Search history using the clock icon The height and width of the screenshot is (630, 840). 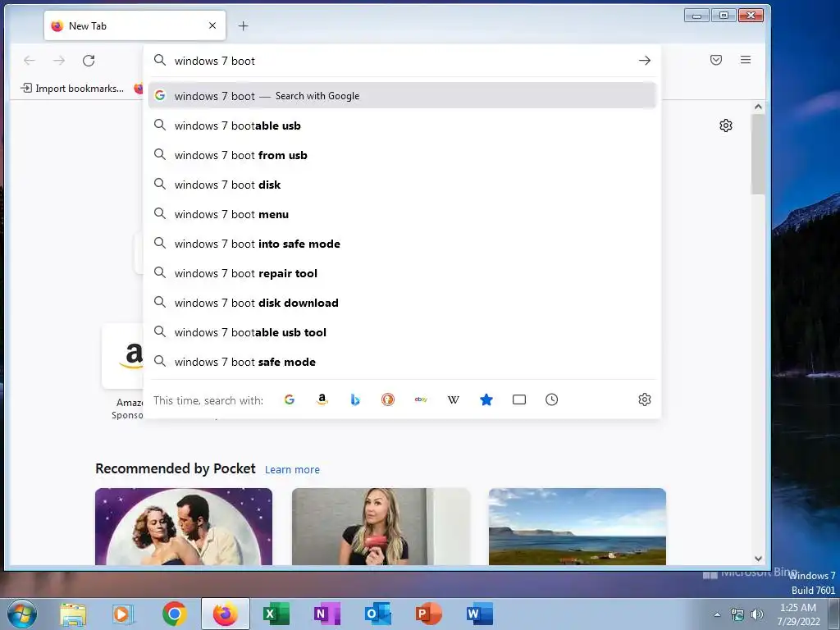pos(552,399)
